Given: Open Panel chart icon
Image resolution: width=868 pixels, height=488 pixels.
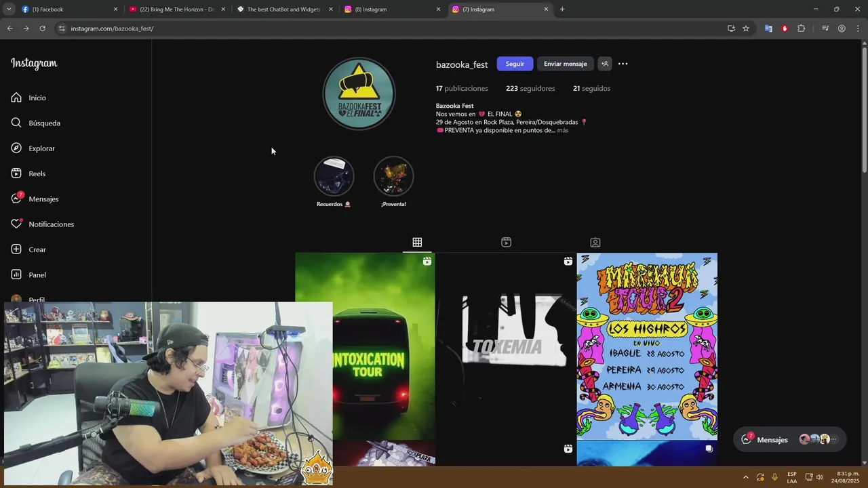Looking at the screenshot, I should (16, 274).
